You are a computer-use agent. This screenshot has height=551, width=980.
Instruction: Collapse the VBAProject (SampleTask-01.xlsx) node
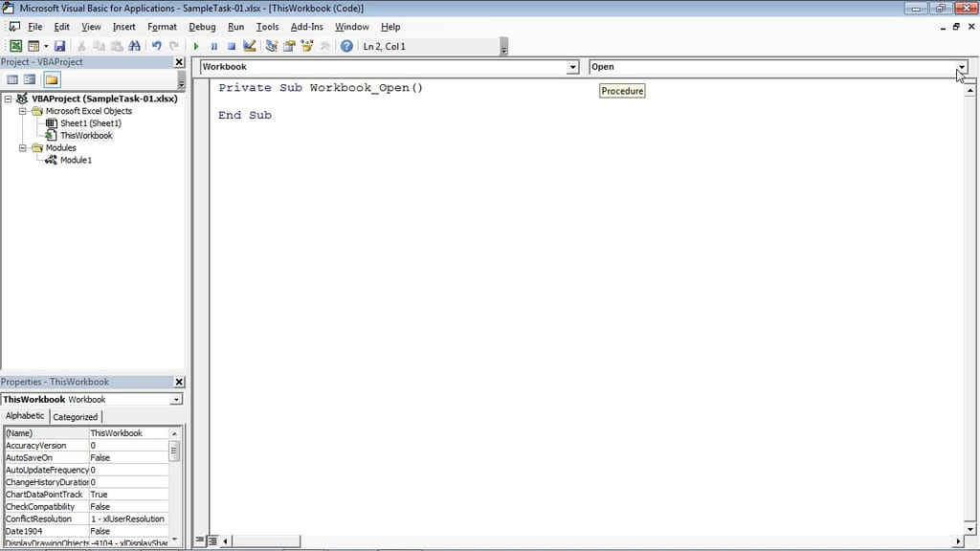[x=8, y=99]
